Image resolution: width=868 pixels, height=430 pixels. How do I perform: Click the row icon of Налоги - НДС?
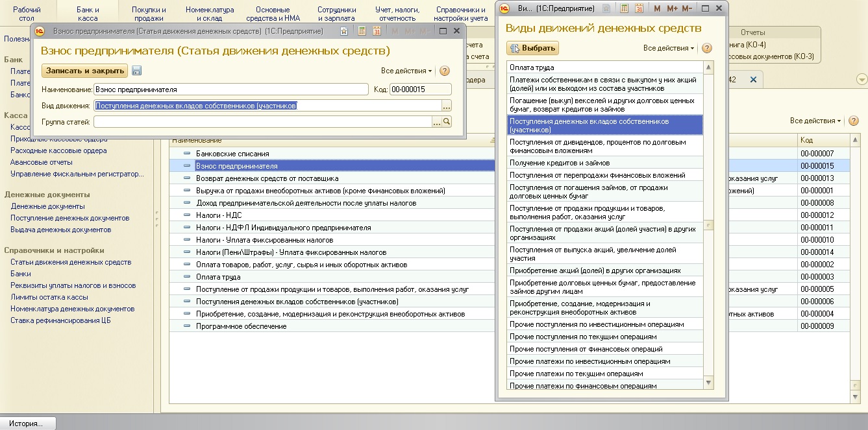point(188,215)
